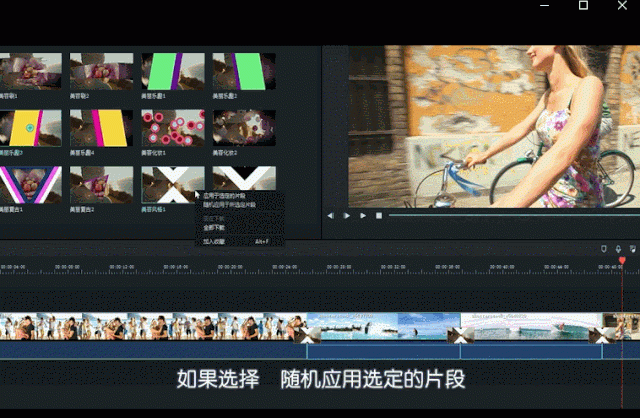Seek using the preview progress bar
The width and height of the screenshot is (640, 418).
pos(514,215)
